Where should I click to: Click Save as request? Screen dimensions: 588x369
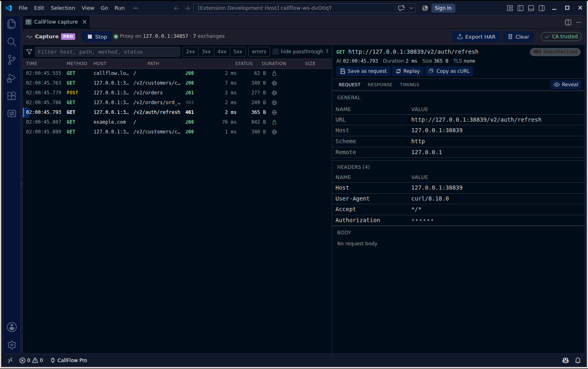pos(364,71)
